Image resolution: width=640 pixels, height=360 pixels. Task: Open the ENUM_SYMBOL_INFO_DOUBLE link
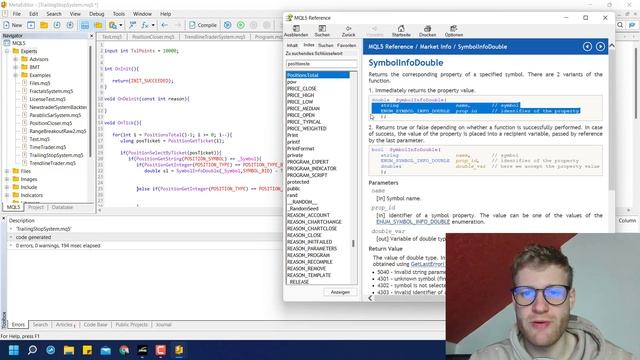point(413,222)
